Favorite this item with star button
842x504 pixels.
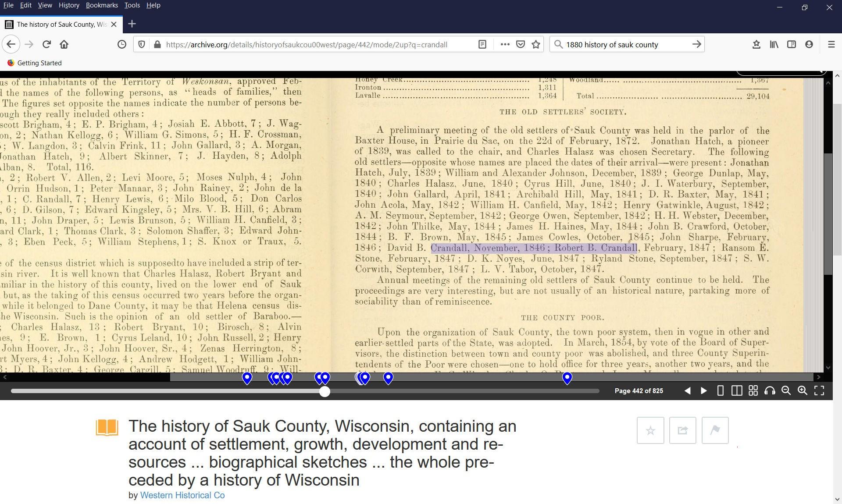(650, 430)
